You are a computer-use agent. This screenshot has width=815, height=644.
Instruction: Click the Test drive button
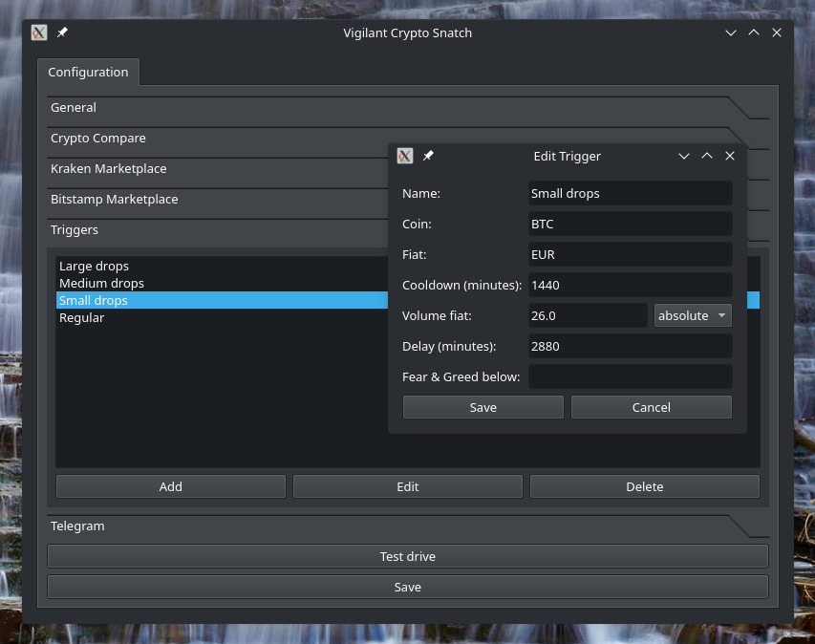407,557
